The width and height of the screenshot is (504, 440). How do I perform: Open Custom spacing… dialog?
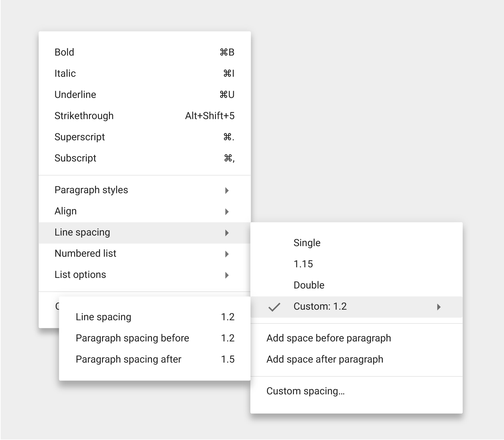click(305, 391)
